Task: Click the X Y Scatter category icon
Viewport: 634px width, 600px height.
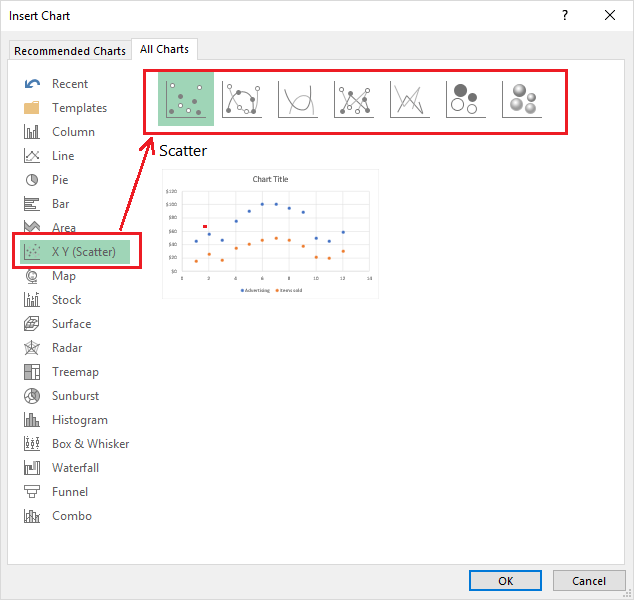Action: coord(32,252)
